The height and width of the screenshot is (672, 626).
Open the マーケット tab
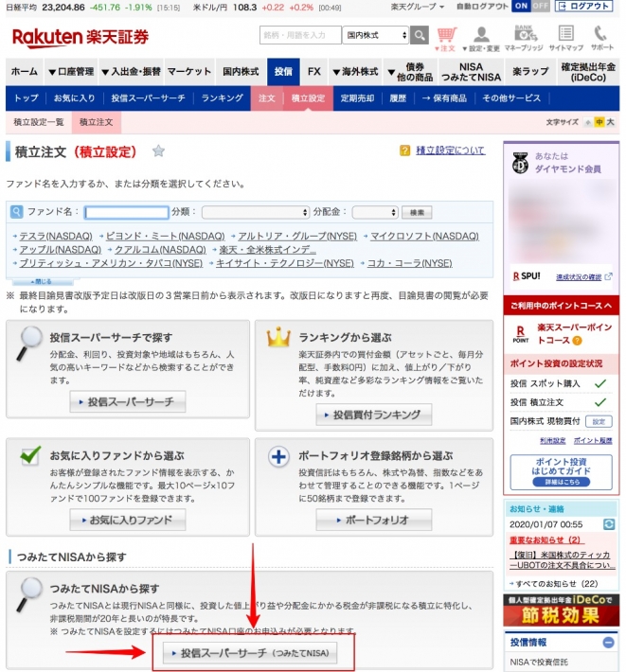pyautogui.click(x=189, y=72)
